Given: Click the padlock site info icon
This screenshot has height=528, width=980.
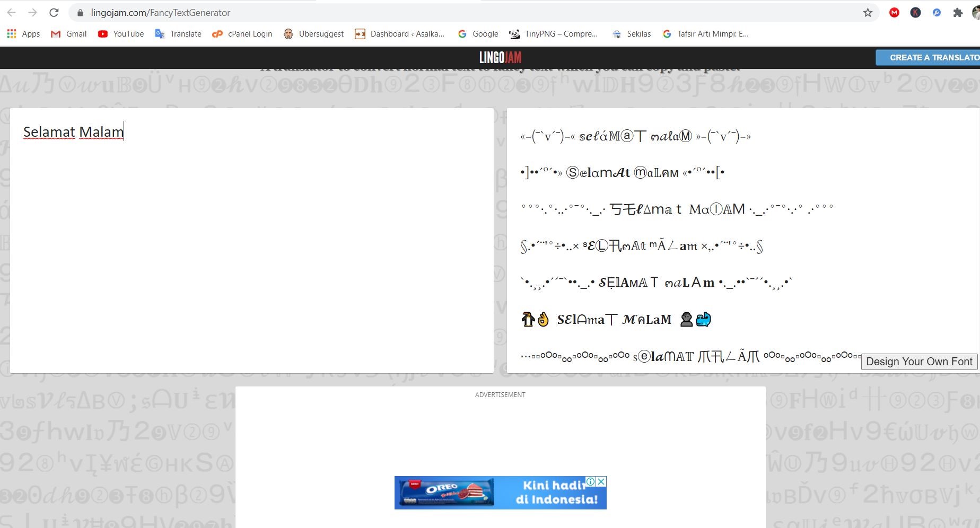Looking at the screenshot, I should 80,13.
